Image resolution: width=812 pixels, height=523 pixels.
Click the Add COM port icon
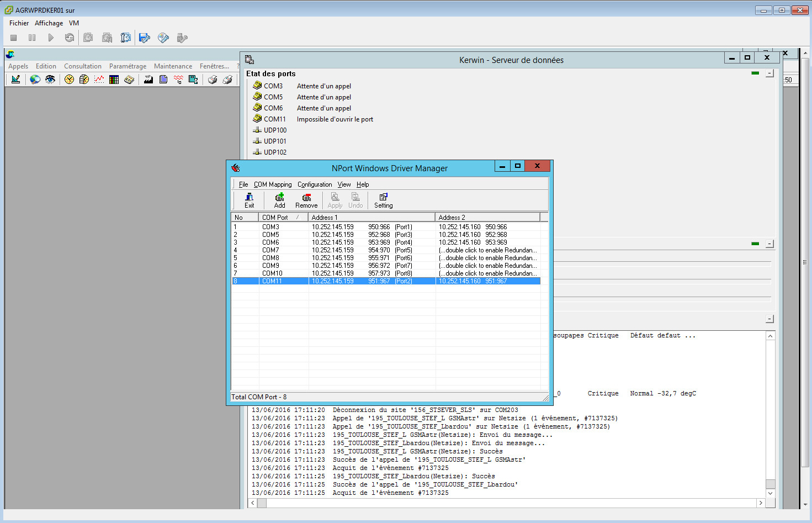[x=279, y=200]
